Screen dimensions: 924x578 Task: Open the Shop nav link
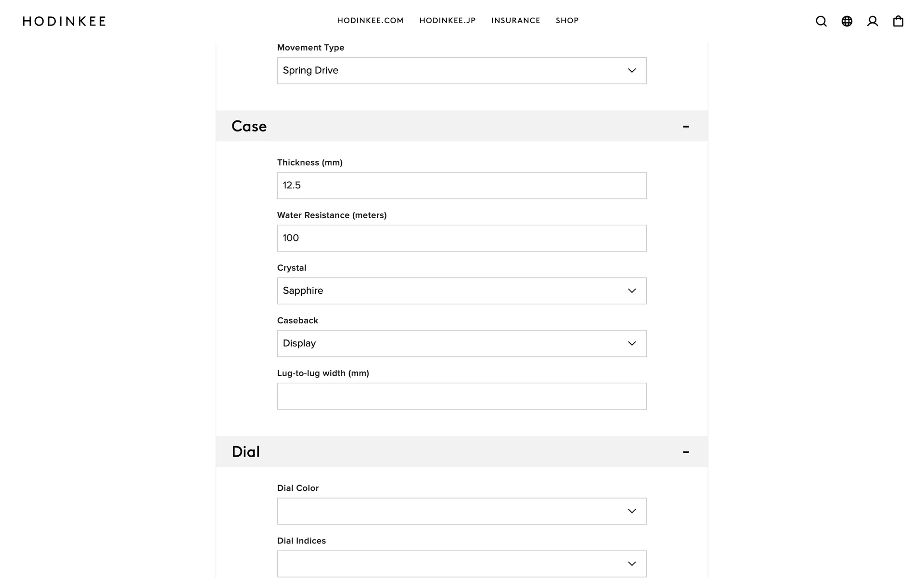pos(567,21)
